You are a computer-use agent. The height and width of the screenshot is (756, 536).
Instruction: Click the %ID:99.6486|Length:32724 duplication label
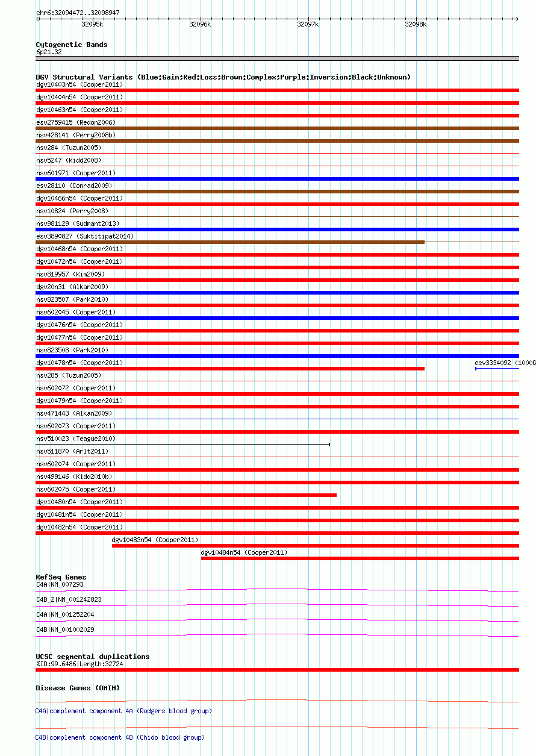(79, 664)
